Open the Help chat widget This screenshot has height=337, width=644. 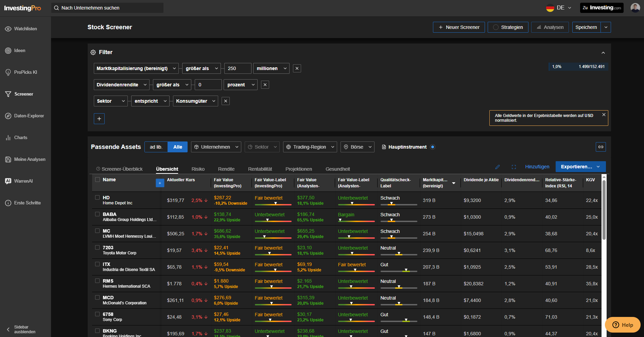(623, 325)
